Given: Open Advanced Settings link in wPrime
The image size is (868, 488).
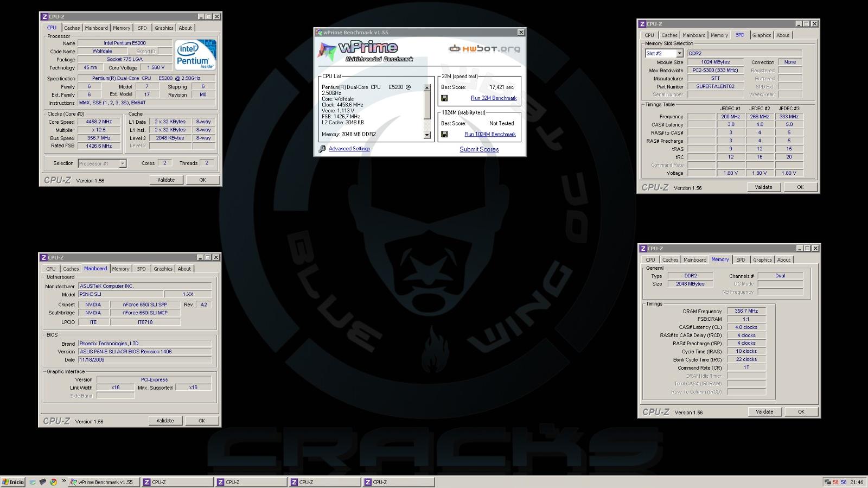Looking at the screenshot, I should 349,149.
